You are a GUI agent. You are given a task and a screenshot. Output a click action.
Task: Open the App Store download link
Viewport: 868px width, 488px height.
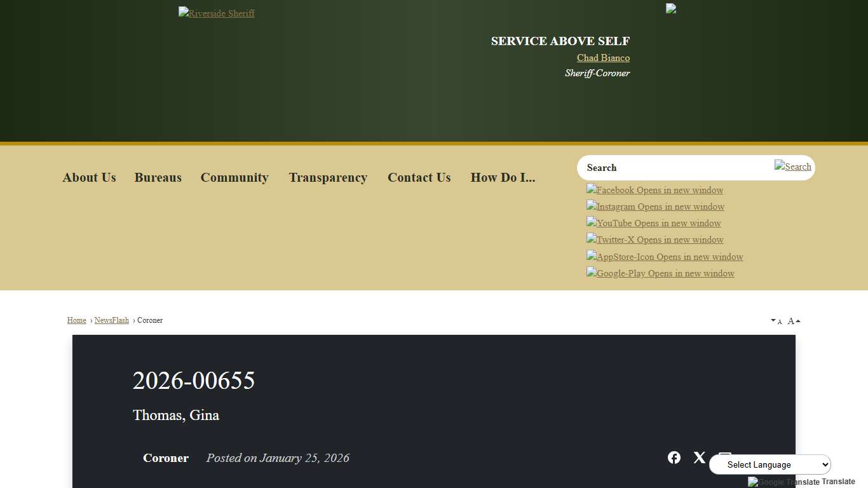pos(665,256)
